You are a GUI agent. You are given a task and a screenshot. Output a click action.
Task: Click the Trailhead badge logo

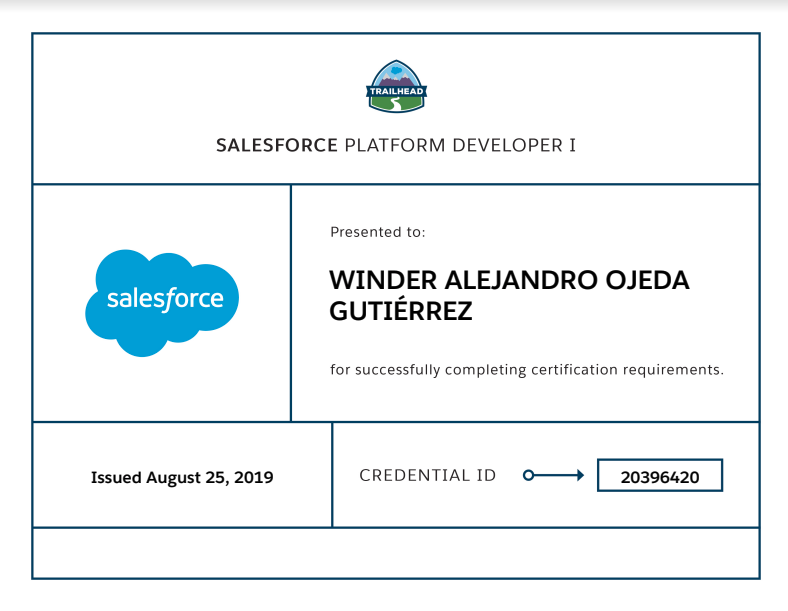click(x=396, y=86)
